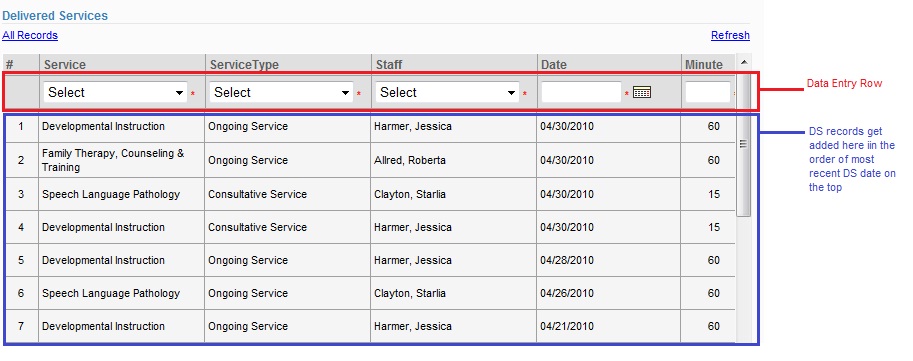
Task: Click minute value 60 in row 5
Action: point(714,260)
